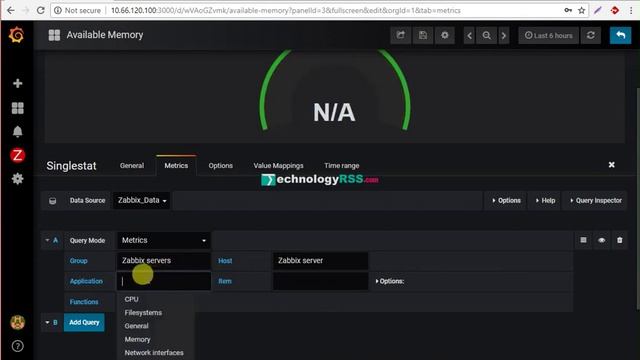Open dashboard settings gear

444,36
